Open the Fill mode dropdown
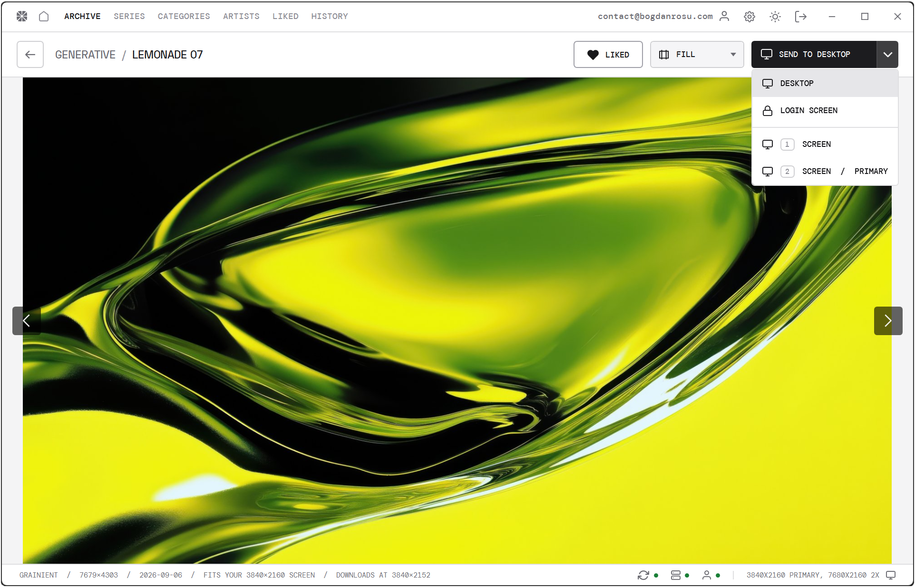 point(697,54)
